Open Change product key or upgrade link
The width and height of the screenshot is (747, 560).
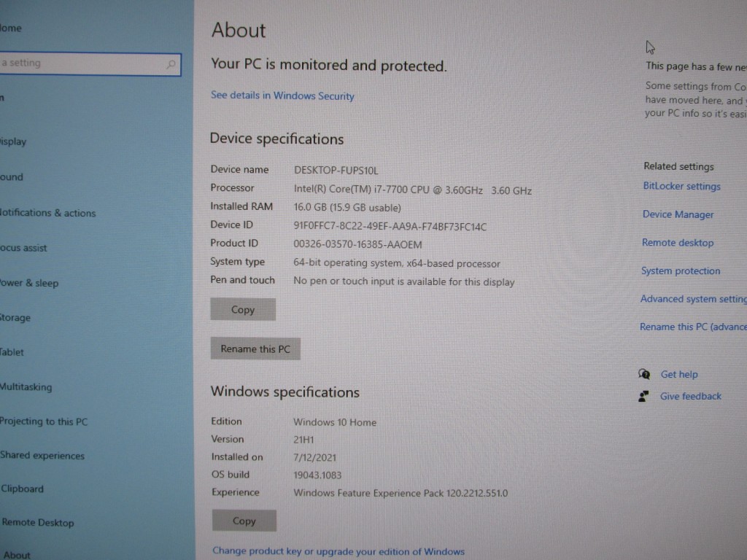(338, 551)
